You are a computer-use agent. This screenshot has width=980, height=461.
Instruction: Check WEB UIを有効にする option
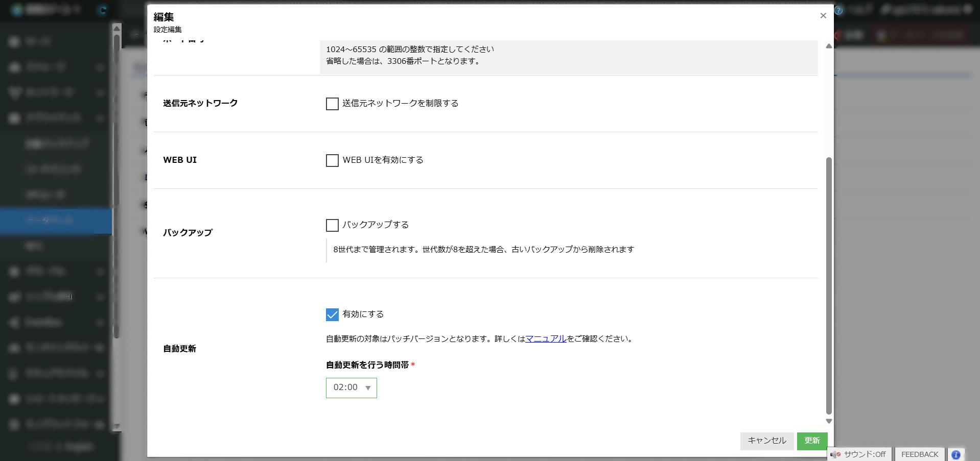(332, 160)
